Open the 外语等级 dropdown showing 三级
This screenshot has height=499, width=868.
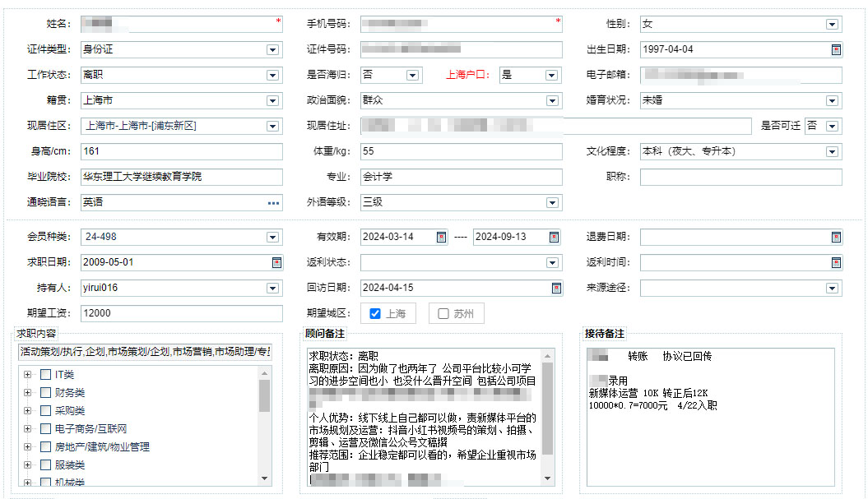[552, 202]
